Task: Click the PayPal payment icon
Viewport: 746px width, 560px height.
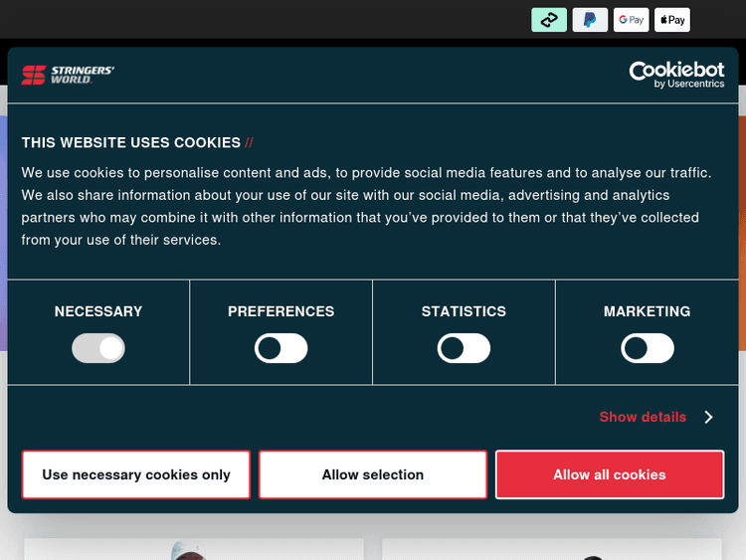Action: tap(590, 20)
